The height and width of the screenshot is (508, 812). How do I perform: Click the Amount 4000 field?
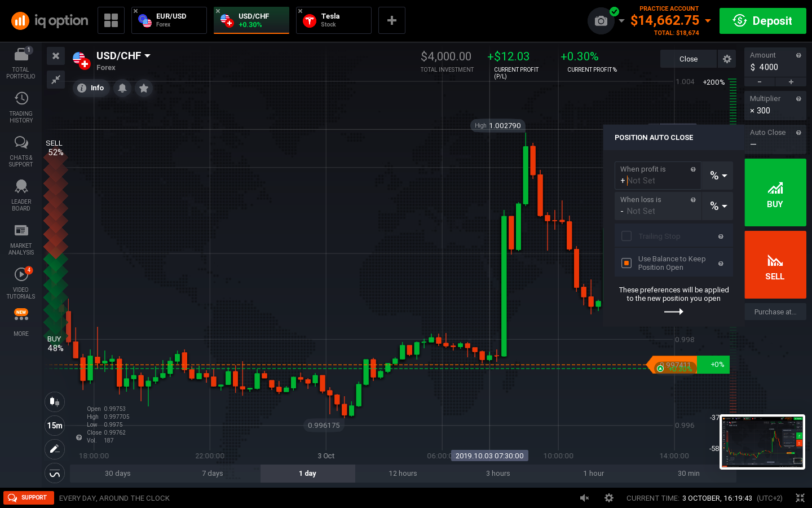pos(775,62)
